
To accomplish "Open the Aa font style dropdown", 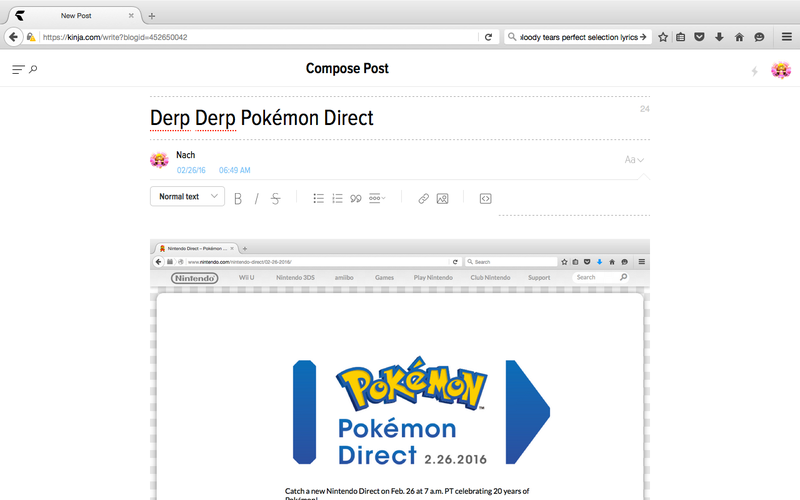I will pos(634,160).
